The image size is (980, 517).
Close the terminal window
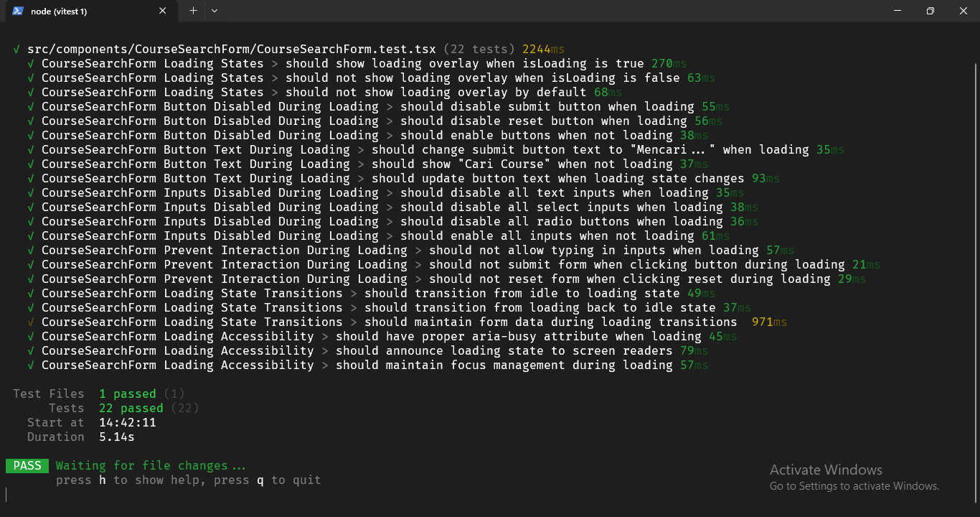(963, 11)
